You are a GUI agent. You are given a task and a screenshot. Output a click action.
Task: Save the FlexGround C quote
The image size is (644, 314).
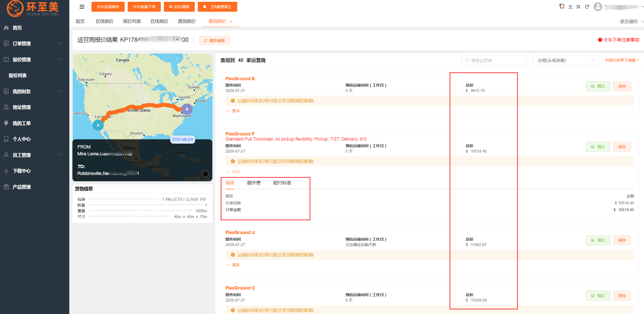coord(622,296)
